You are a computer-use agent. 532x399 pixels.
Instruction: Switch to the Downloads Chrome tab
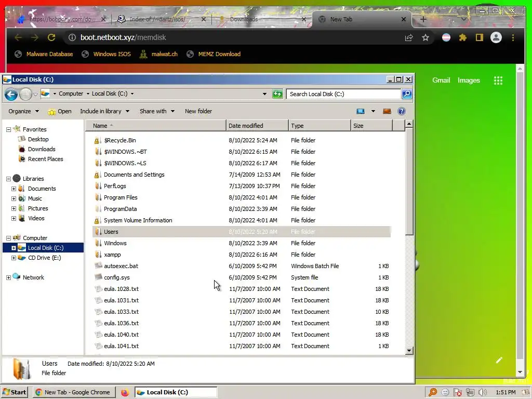pos(261,19)
